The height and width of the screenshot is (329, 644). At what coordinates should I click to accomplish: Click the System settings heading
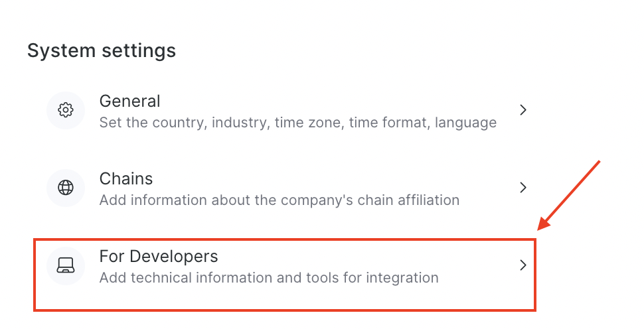pos(102,50)
